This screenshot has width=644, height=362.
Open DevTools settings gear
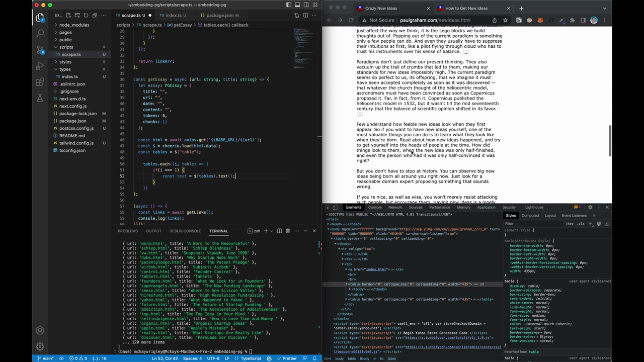[590, 207]
